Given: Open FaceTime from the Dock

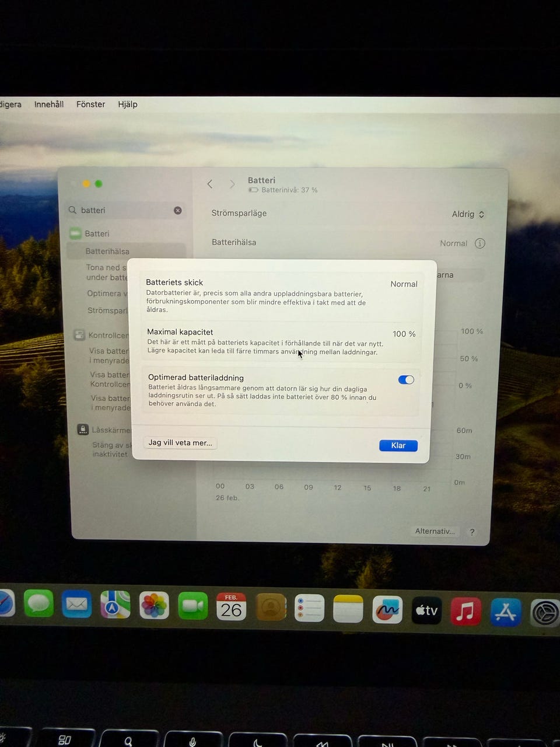Looking at the screenshot, I should pos(192,606).
